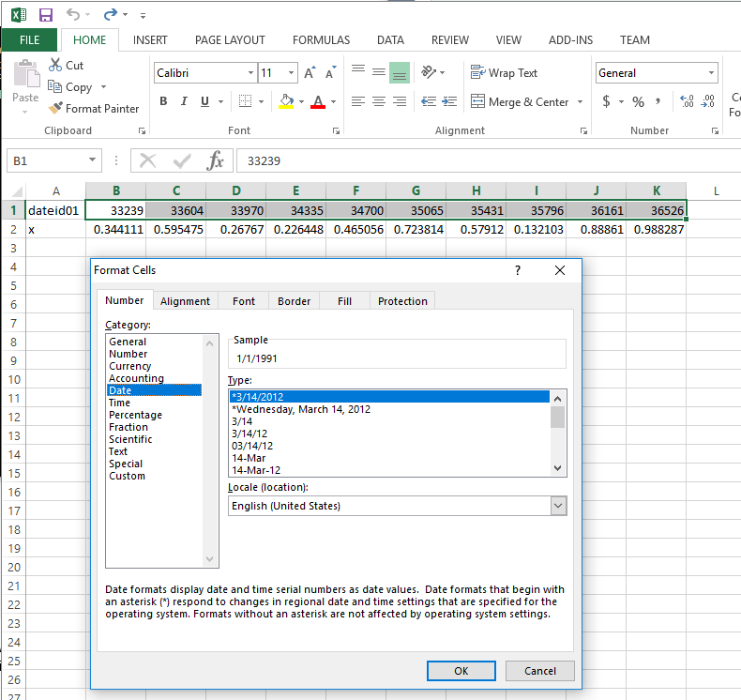Switch to the FORMULAS ribbon tab
741x700 pixels.
click(321, 40)
